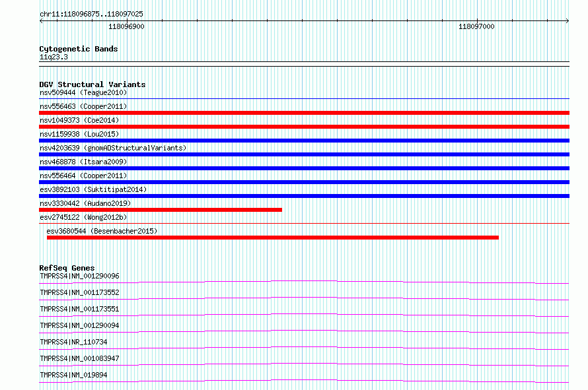Select transcript TMPRSS4|NM_019894
The height and width of the screenshot is (390, 588).
[x=73, y=375]
